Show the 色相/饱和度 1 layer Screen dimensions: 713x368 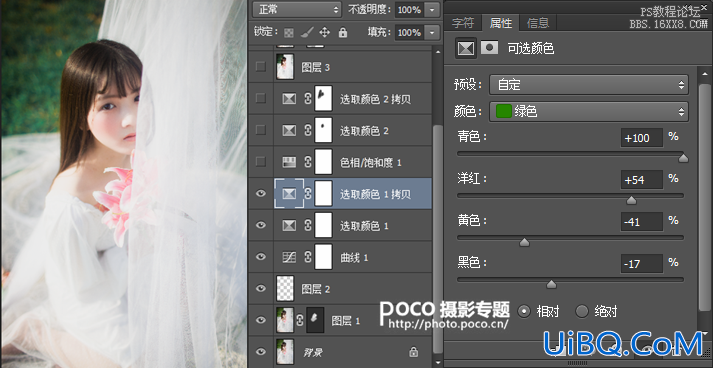coord(261,161)
